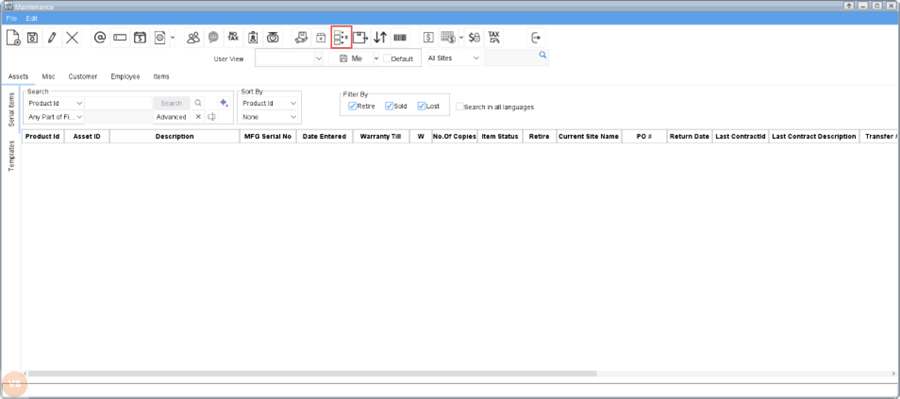Click the MFG Serial No column header
Viewport: 900px width, 399px height.
267,137
